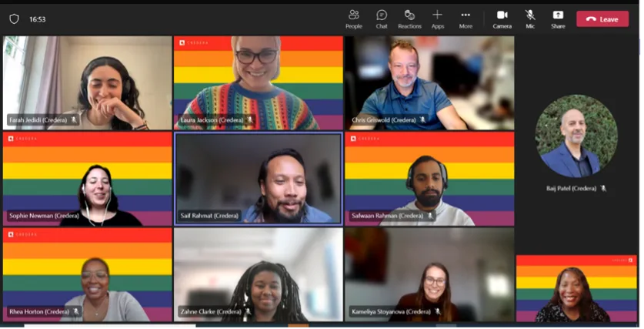Select Sophie Newman's video tile
Image resolution: width=644 pixels, height=329 pixels.
coord(87,179)
